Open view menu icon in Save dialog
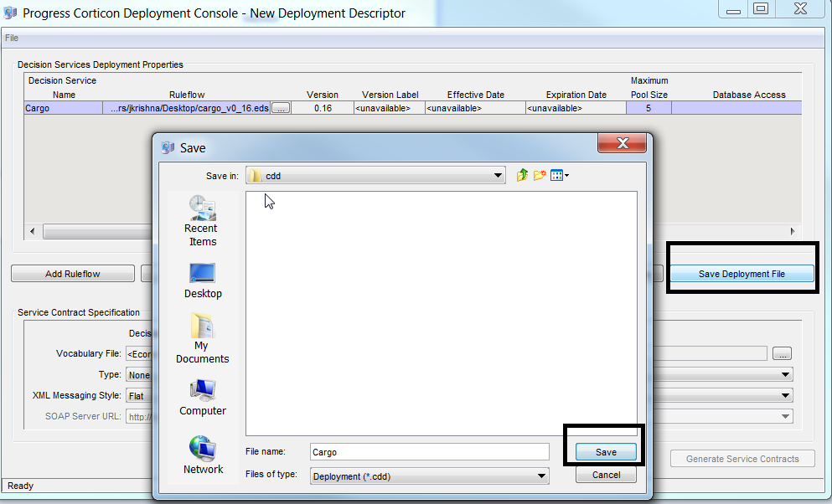832x504 pixels. coord(559,176)
